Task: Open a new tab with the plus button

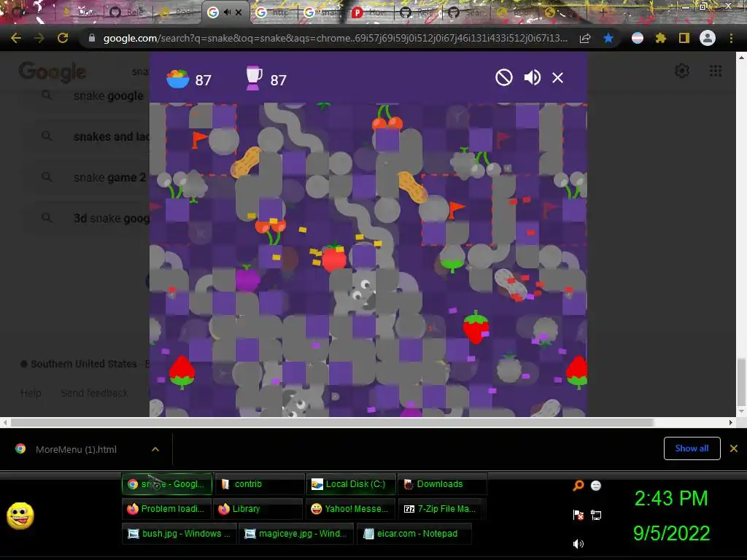Action: 603,12
